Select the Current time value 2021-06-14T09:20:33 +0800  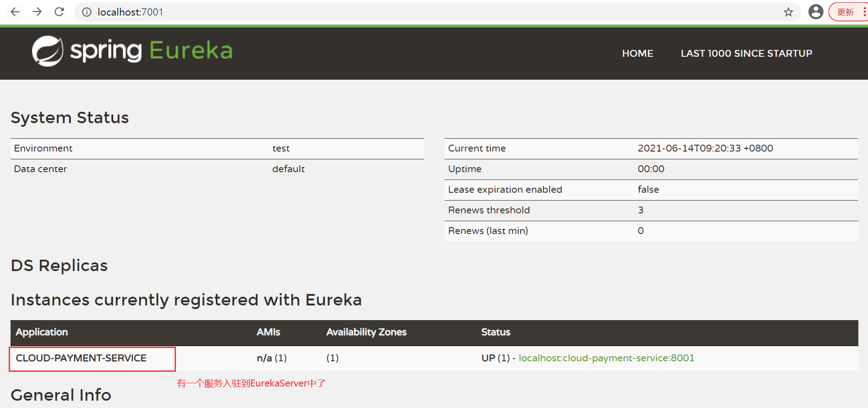tap(705, 148)
